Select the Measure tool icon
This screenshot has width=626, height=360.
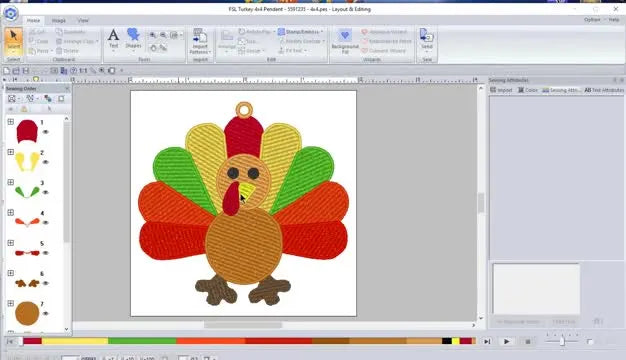[x=163, y=48]
